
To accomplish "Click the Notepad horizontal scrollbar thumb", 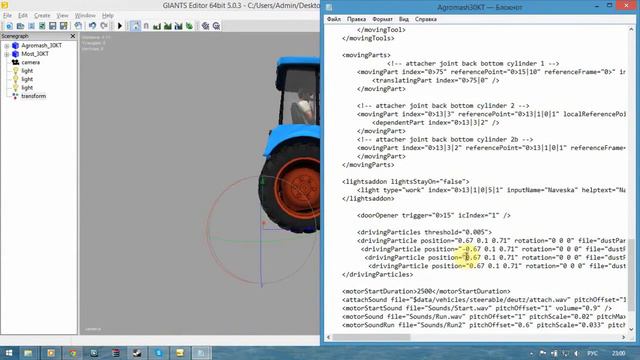I will pos(371,337).
